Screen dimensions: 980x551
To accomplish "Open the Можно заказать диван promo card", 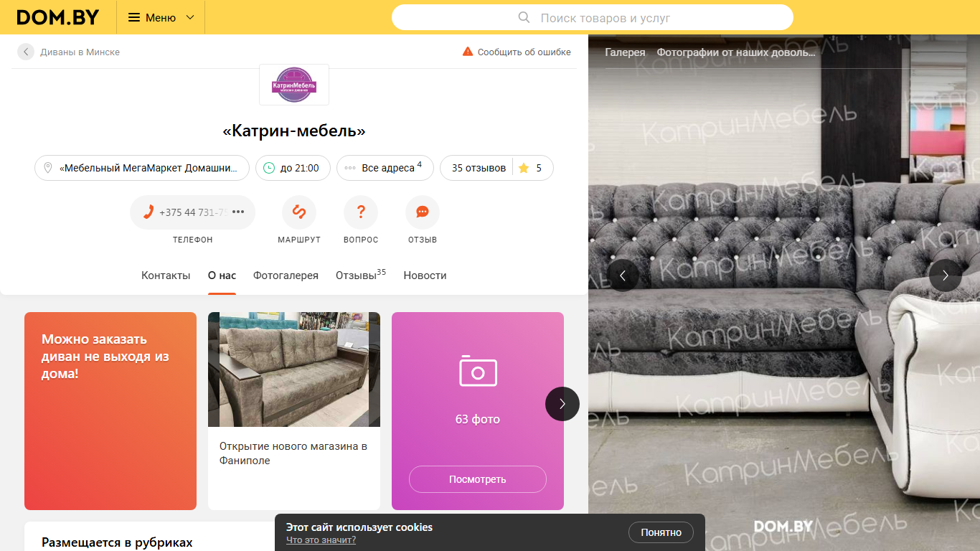I will 110,411.
